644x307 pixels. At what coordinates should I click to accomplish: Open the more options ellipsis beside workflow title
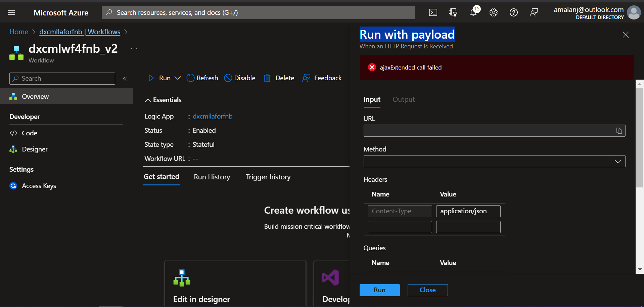(134, 49)
